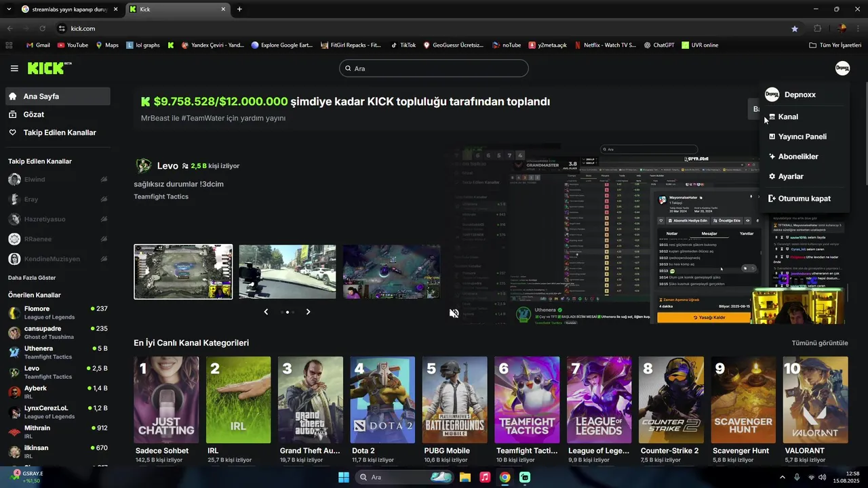Open recommended channel Mithrain
Image resolution: width=868 pixels, height=488 pixels.
click(x=58, y=432)
